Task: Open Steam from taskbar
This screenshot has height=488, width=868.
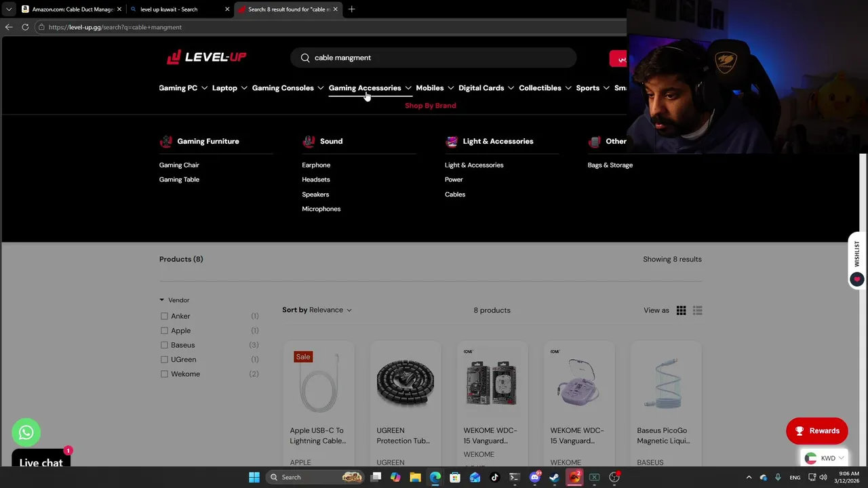Action: point(555,477)
